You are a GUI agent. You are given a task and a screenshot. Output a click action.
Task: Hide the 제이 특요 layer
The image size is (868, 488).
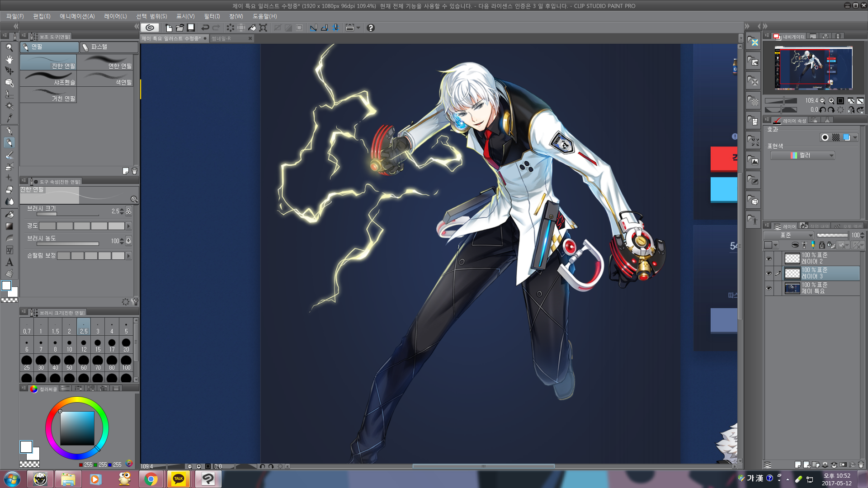(769, 288)
